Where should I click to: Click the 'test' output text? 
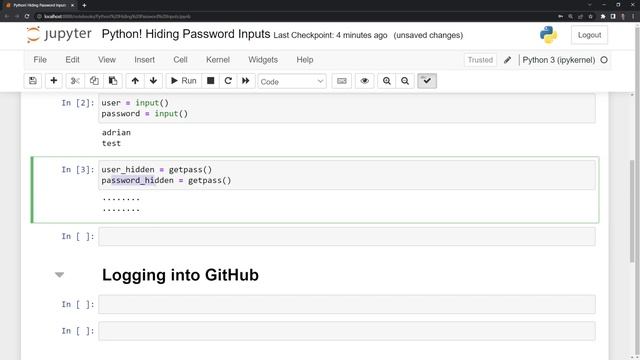111,143
